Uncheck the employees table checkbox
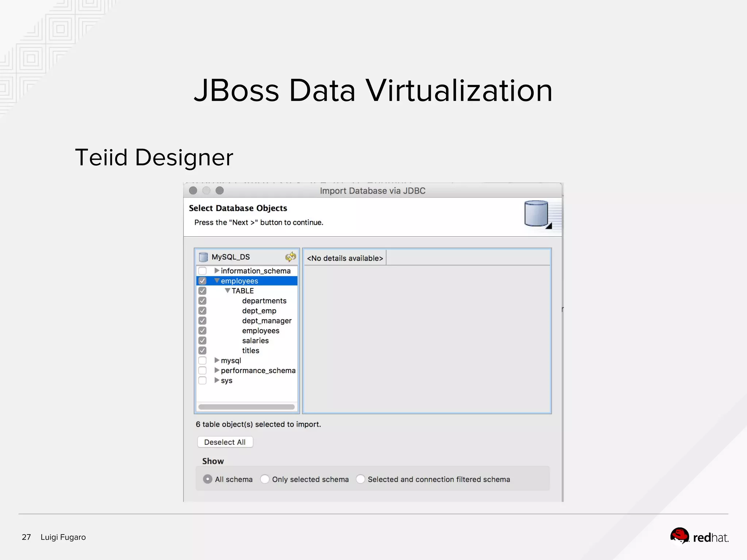This screenshot has height=560, width=747. (202, 331)
